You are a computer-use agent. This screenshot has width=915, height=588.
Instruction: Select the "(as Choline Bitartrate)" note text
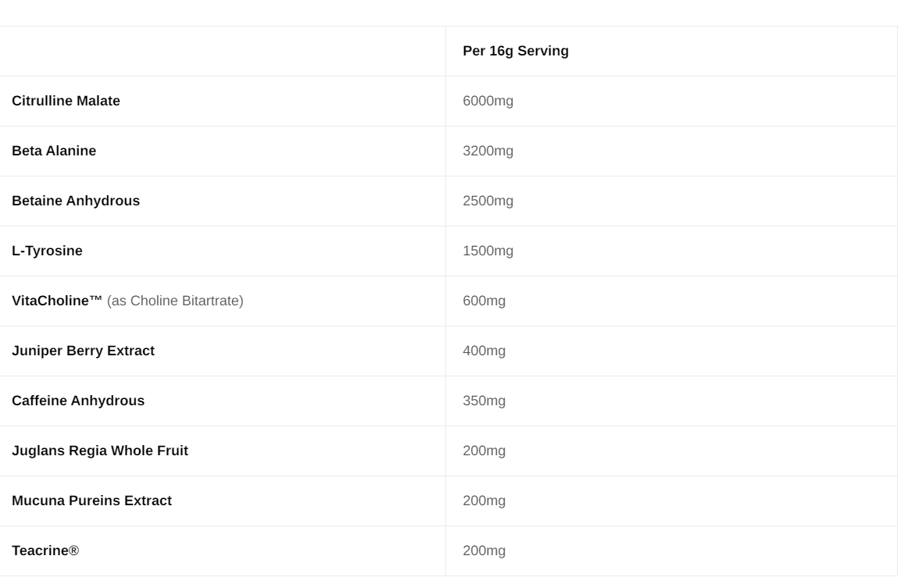175,301
